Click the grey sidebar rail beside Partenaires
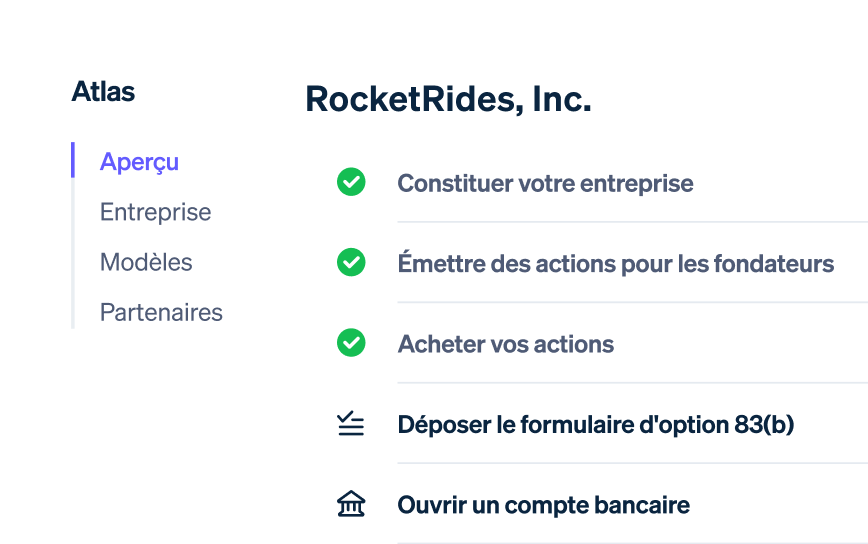Image resolution: width=868 pixels, height=544 pixels. pyautogui.click(x=73, y=313)
